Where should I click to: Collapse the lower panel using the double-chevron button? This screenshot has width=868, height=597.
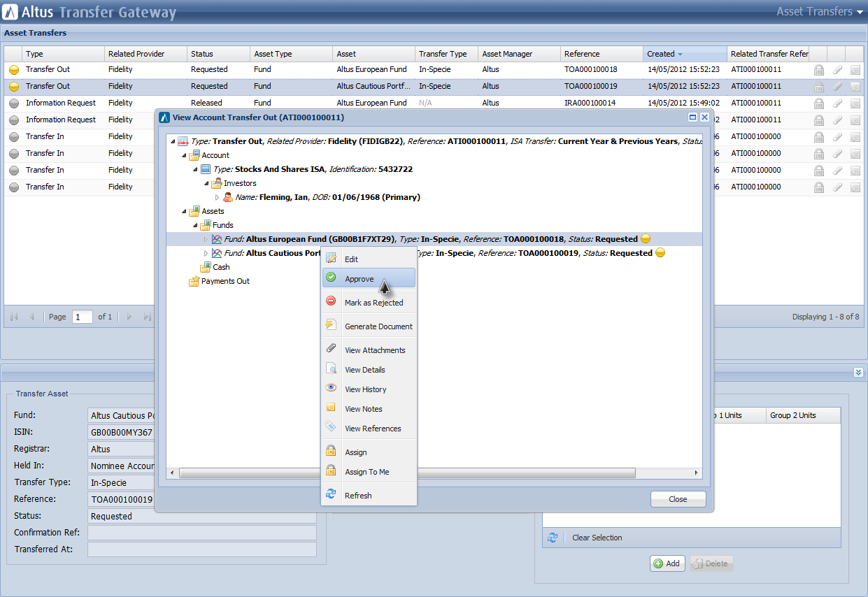click(x=858, y=373)
